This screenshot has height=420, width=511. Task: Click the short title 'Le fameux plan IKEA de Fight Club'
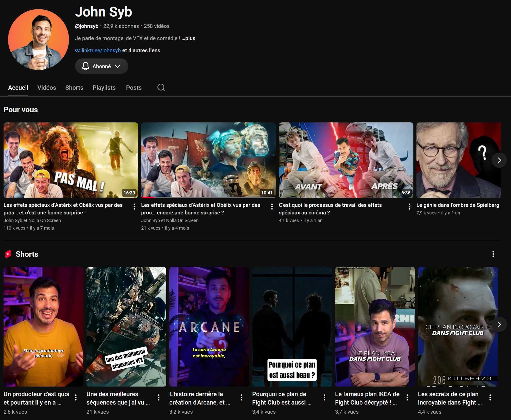click(x=367, y=398)
